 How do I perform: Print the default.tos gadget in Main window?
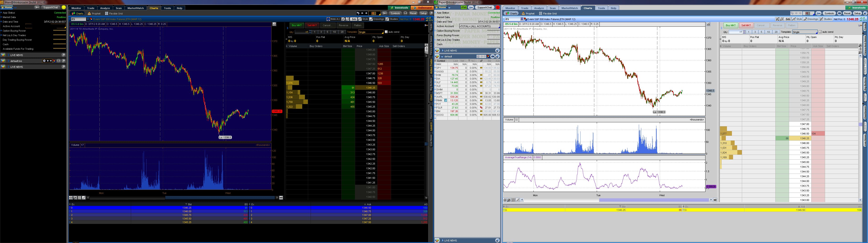(59, 61)
